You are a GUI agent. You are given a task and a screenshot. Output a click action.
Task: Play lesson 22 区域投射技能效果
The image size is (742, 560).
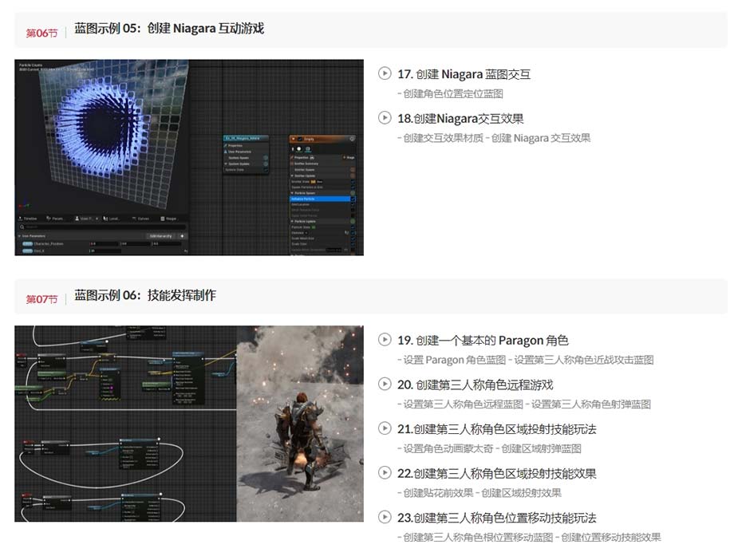click(385, 473)
